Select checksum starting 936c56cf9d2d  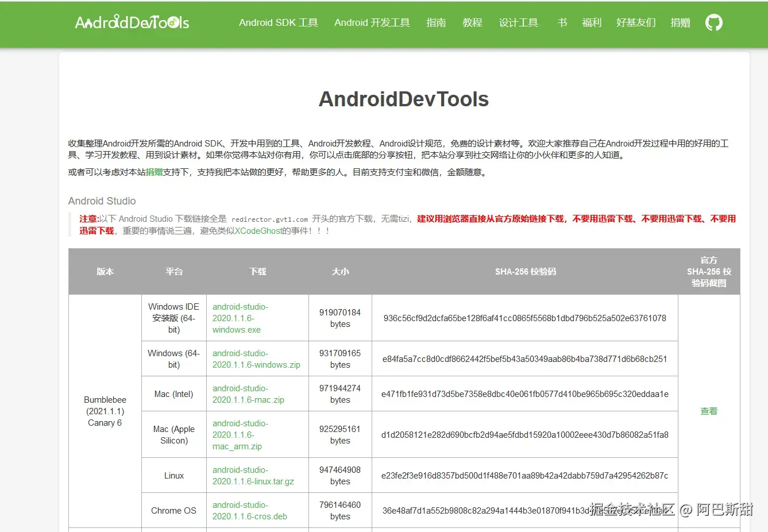[x=525, y=318]
